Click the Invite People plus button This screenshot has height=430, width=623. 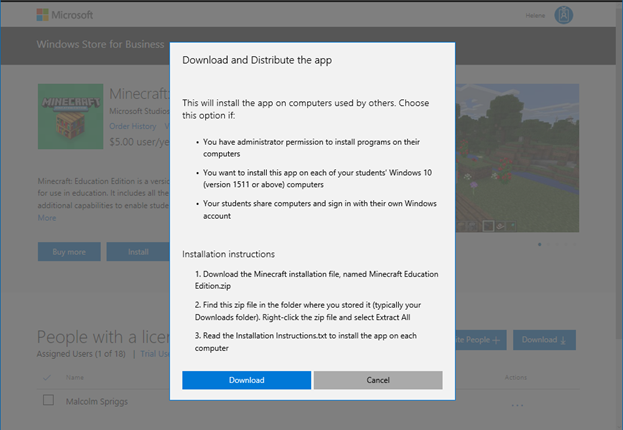click(481, 340)
